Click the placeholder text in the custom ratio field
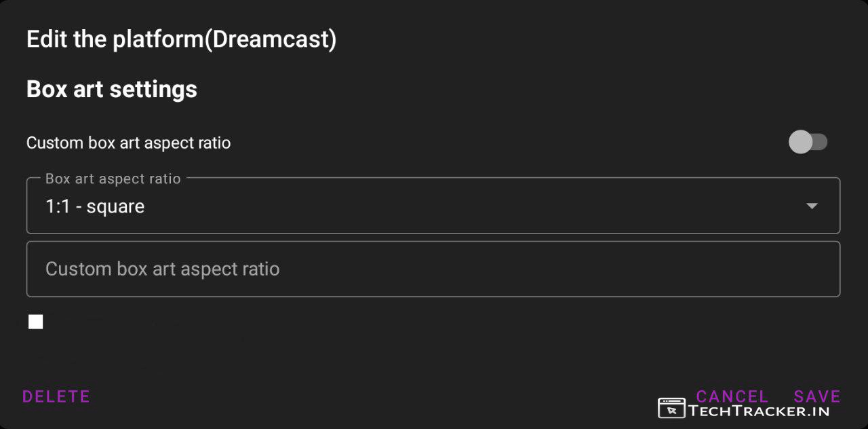This screenshot has height=429, width=868. coord(162,269)
